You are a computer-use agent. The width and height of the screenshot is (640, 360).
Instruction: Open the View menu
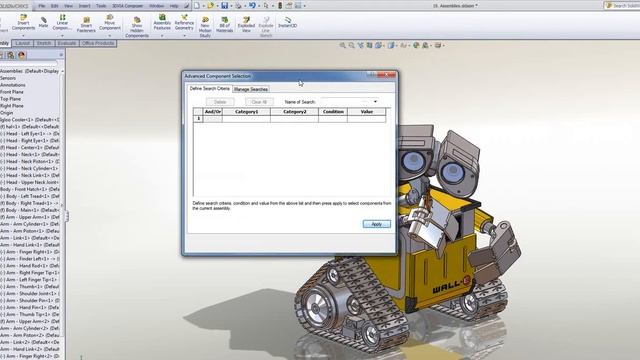68,6
